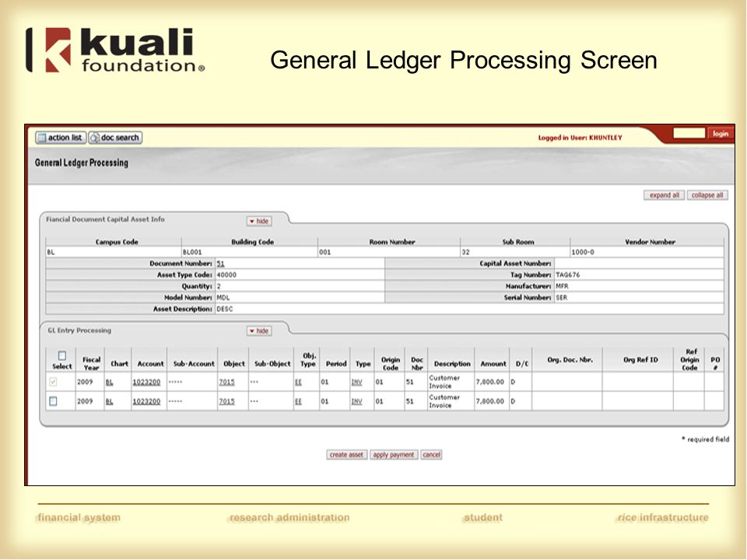
Task: Select Vendor Number value 1000-0
Action: [583, 252]
